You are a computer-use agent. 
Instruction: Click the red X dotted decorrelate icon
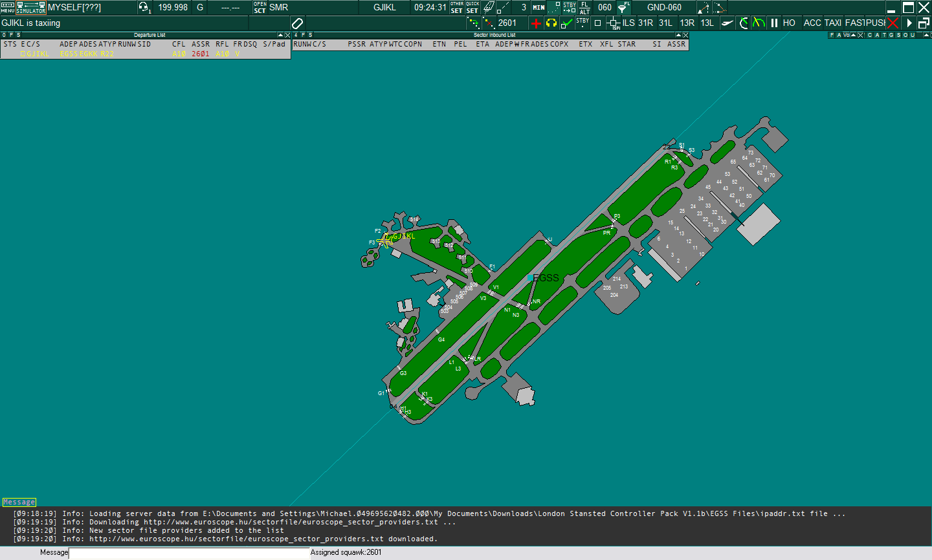click(x=489, y=23)
